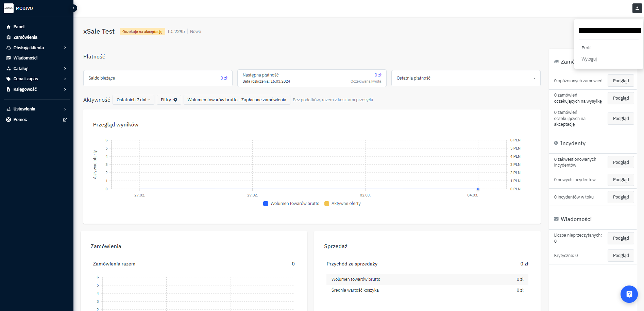Image resolution: width=644 pixels, height=311 pixels.
Task: Open the blue help chat widget
Action: (629, 294)
